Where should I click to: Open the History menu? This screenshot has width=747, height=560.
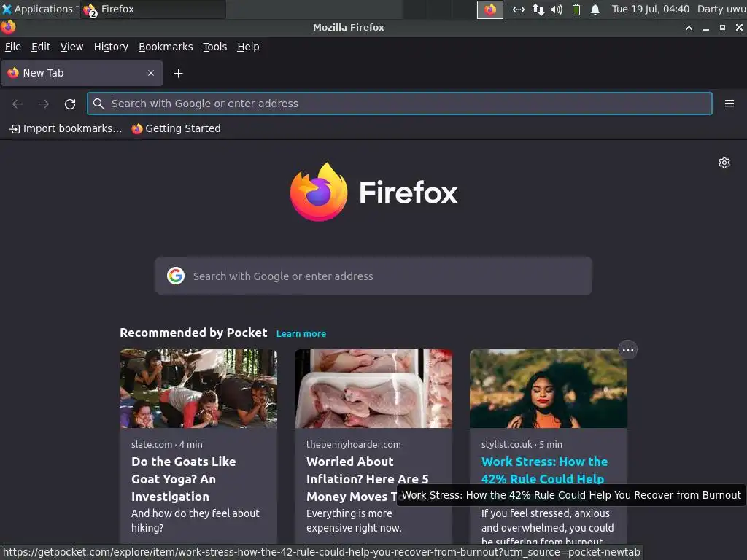(x=111, y=47)
